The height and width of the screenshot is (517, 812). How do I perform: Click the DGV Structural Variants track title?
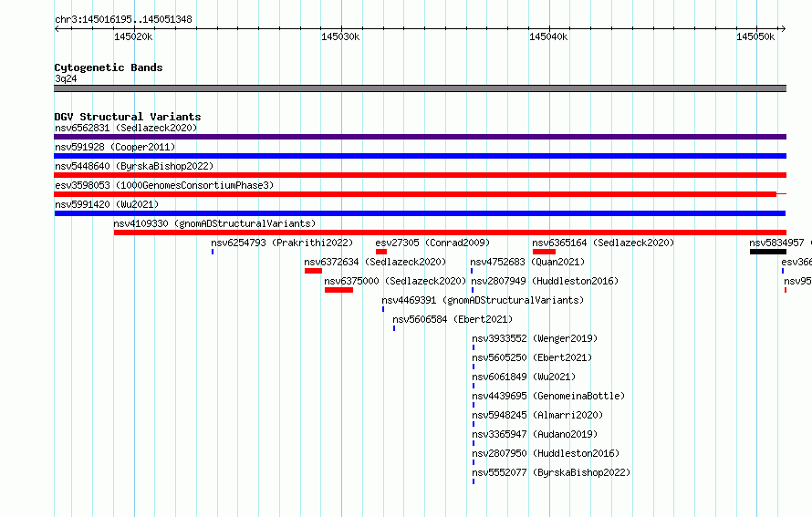coord(128,117)
